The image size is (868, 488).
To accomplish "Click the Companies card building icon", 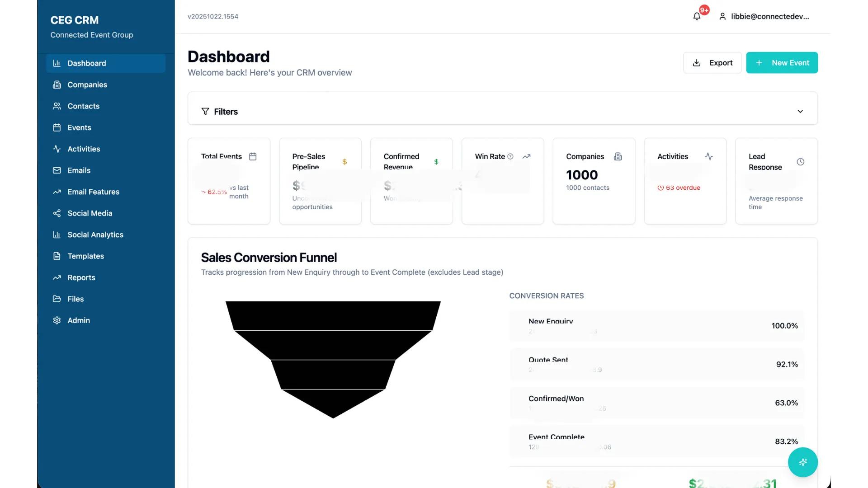I will (618, 156).
